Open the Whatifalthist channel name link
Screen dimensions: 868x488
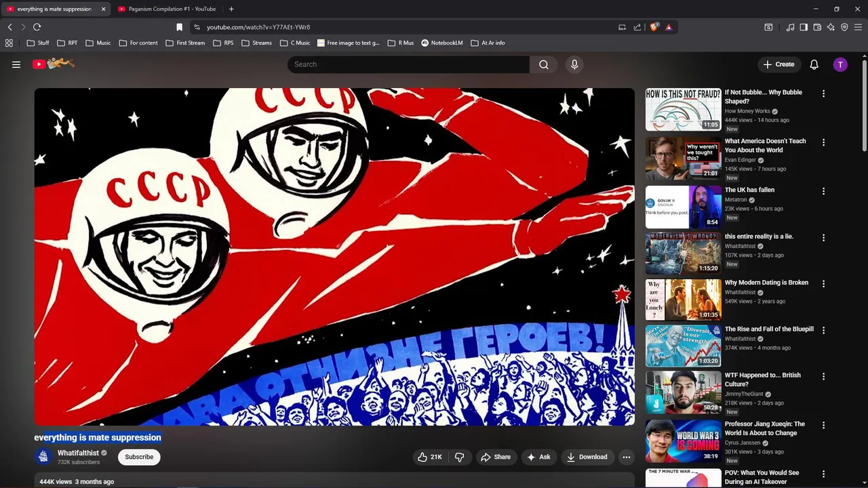tap(78, 453)
